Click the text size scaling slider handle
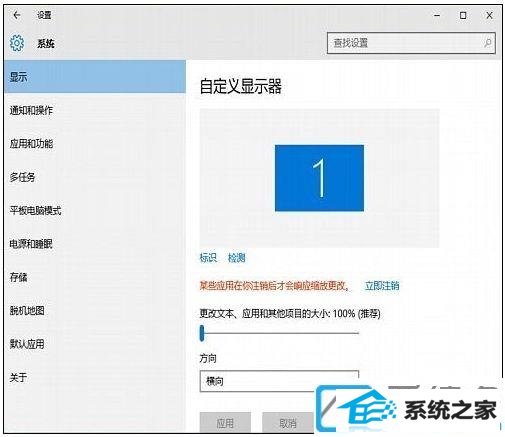Viewport: 505px width, 437px height. (202, 333)
